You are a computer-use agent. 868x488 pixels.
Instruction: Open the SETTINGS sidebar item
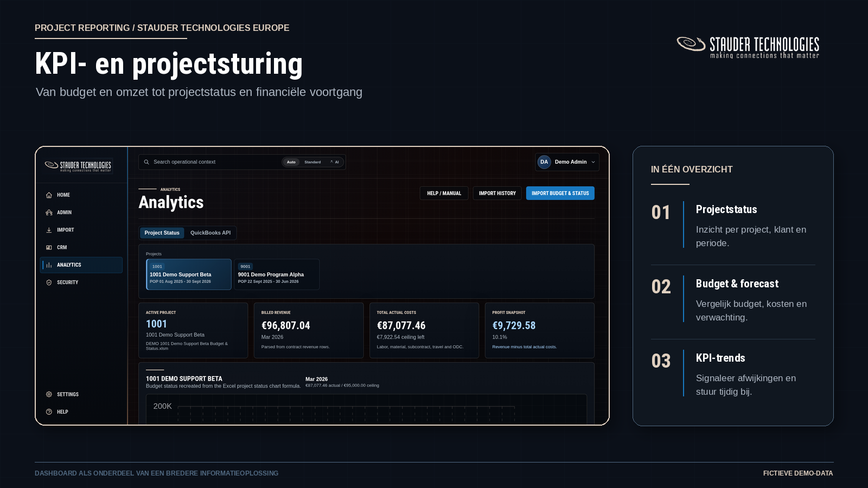(x=81, y=394)
